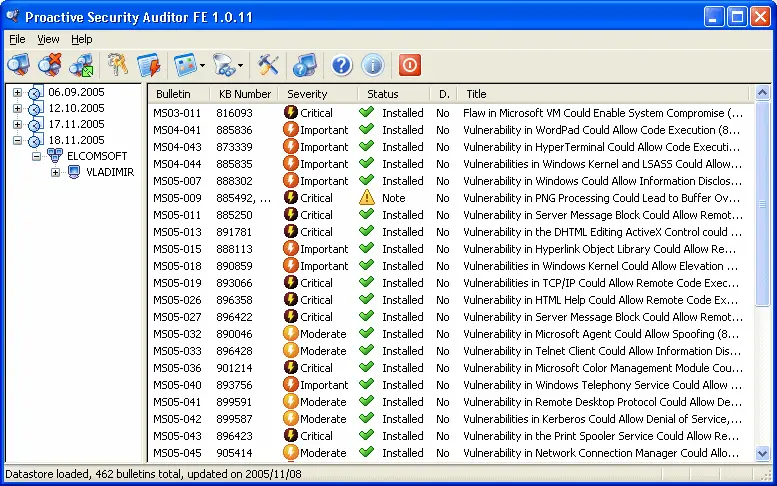Open dropdown arrow beside the view layout icon
The height and width of the screenshot is (486, 777).
pyautogui.click(x=203, y=66)
